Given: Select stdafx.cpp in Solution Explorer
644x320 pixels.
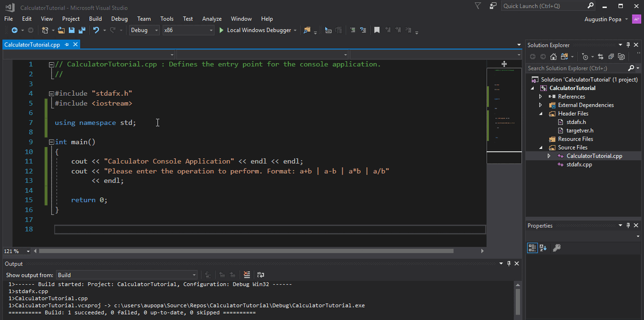Looking at the screenshot, I should point(579,165).
